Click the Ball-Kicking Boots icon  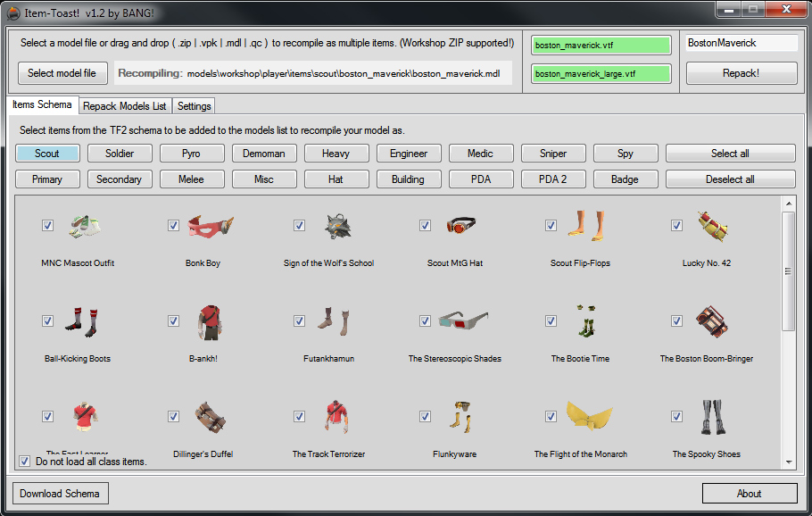pos(82,321)
